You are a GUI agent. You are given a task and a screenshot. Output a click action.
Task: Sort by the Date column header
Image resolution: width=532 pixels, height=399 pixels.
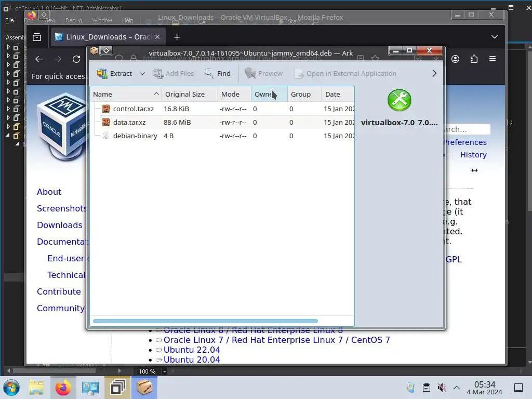(x=338, y=95)
